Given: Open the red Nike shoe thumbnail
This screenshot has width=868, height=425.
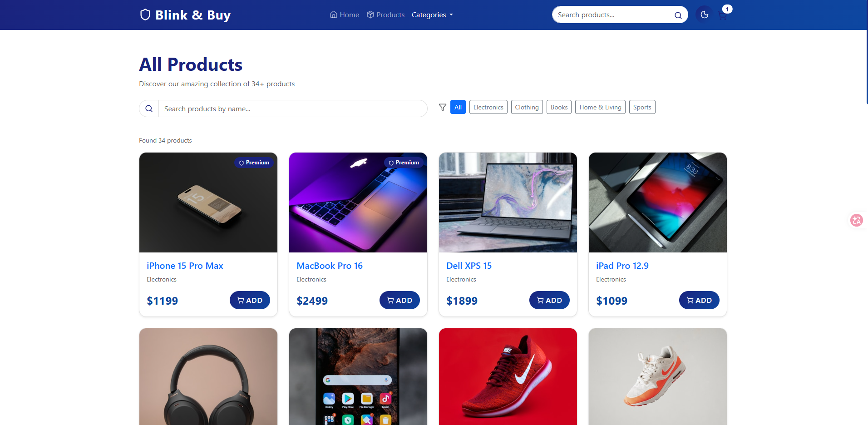Looking at the screenshot, I should pos(508,376).
